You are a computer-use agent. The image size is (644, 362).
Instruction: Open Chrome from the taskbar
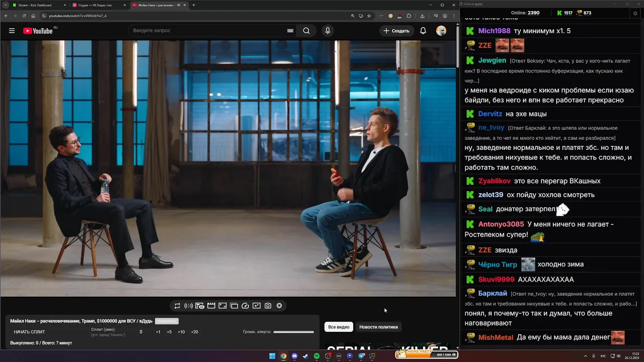[283, 356]
